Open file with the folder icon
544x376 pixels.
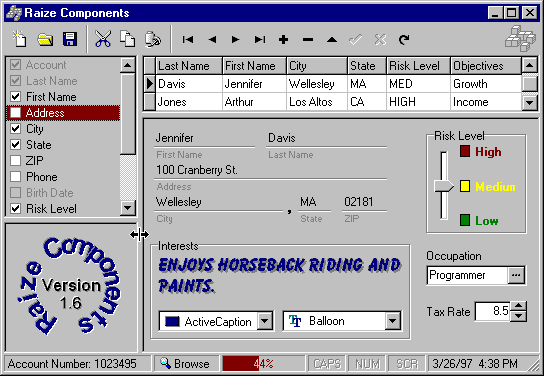[x=45, y=39]
